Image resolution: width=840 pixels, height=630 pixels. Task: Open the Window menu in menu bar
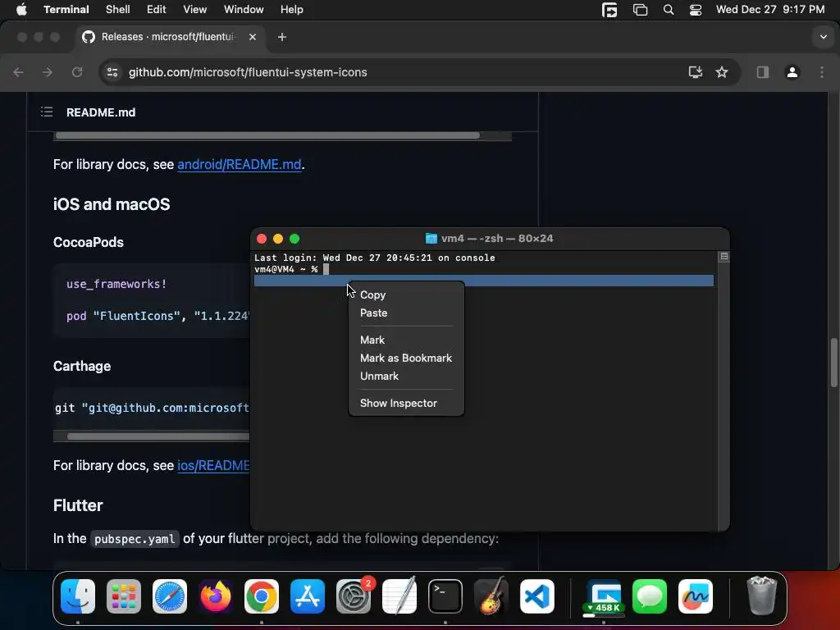coord(244,10)
